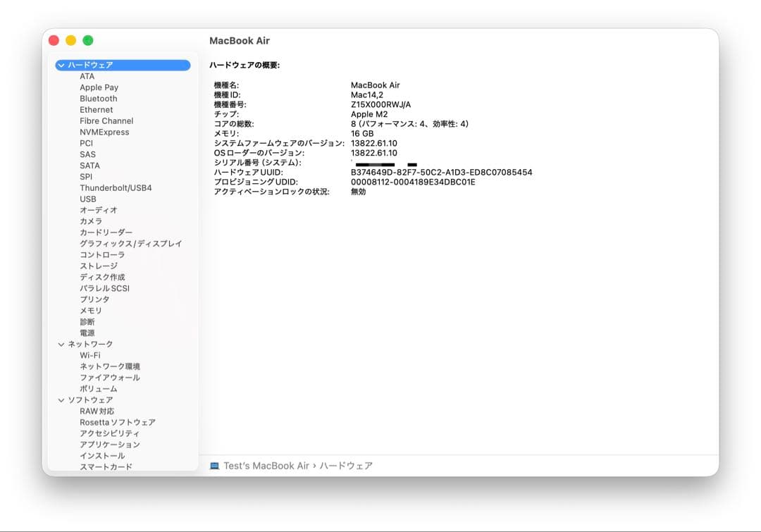Collapse the ハードウェア section

[61, 65]
